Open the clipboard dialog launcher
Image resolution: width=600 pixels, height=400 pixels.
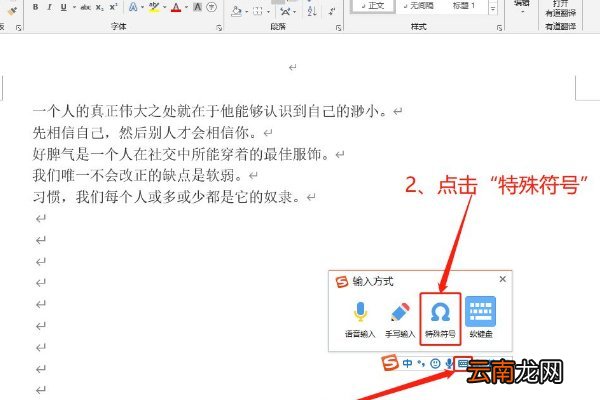pyautogui.click(x=18, y=28)
